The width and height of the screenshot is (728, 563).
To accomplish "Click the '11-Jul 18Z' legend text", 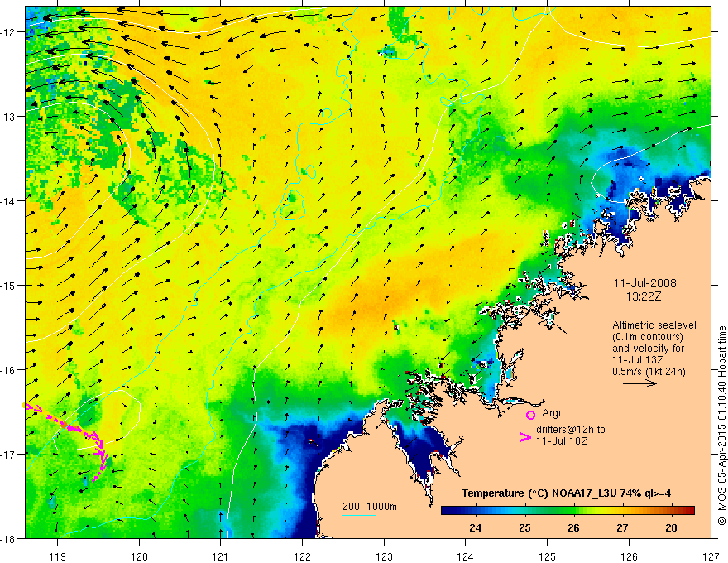I will [562, 440].
